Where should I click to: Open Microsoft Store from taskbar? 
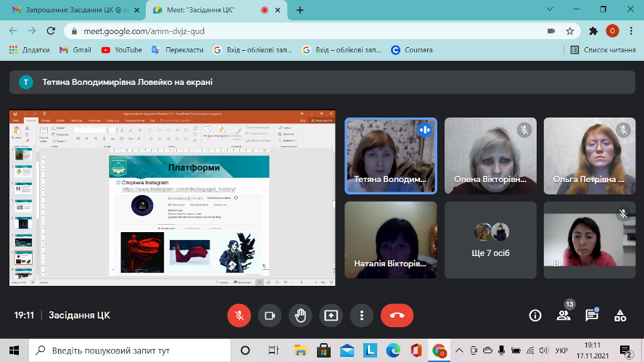[323, 350]
